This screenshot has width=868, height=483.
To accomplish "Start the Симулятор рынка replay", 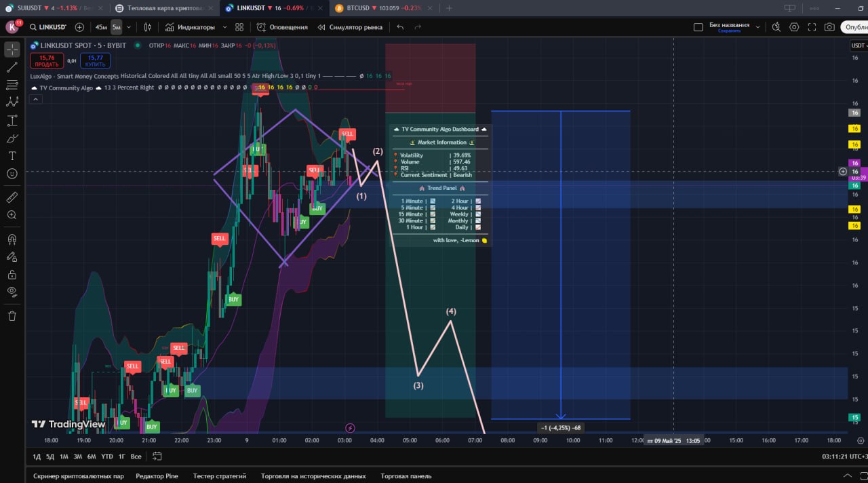I will coord(349,27).
